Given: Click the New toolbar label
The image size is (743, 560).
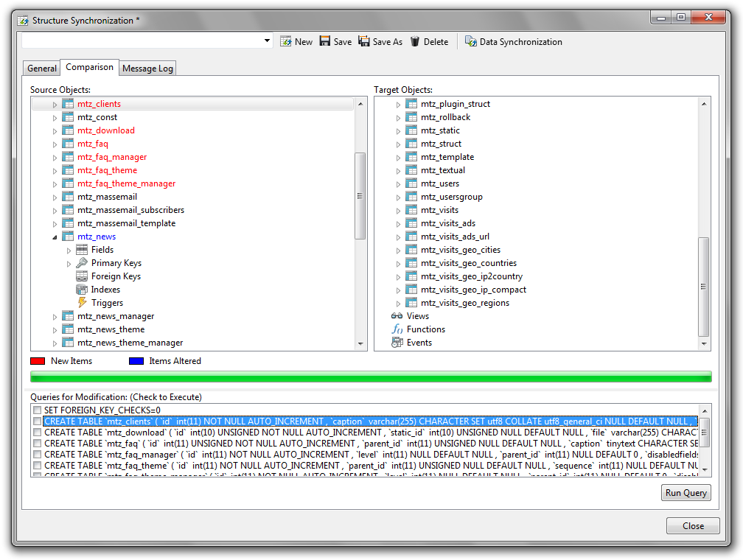Looking at the screenshot, I should click(x=303, y=42).
